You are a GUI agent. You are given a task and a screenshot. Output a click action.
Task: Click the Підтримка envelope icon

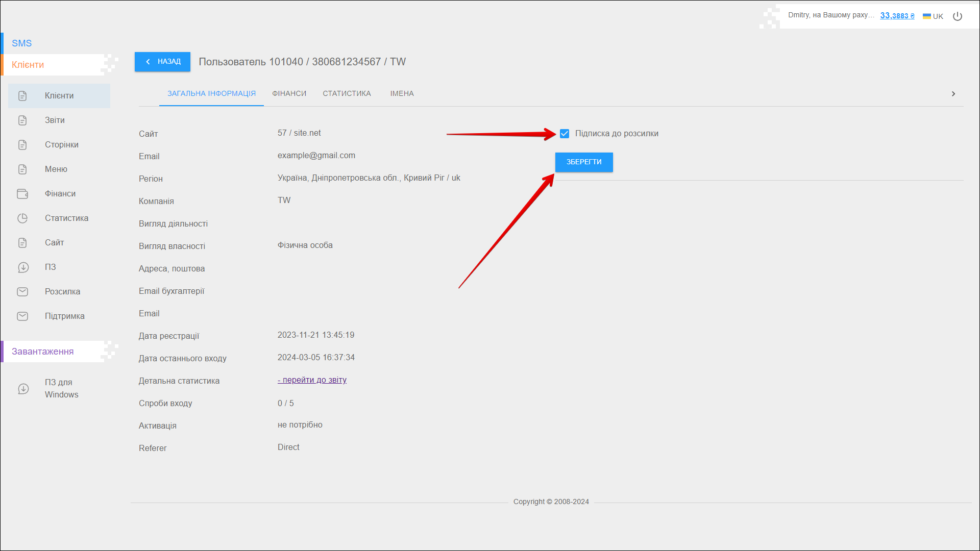pyautogui.click(x=22, y=316)
